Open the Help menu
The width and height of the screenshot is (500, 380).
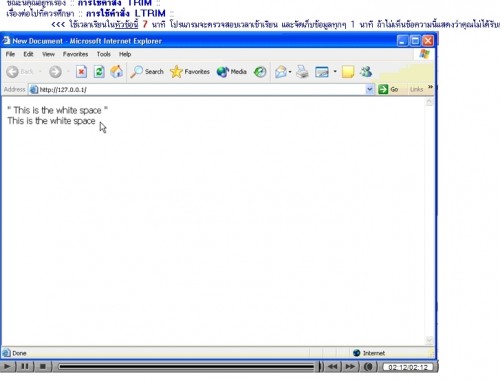tap(125, 54)
